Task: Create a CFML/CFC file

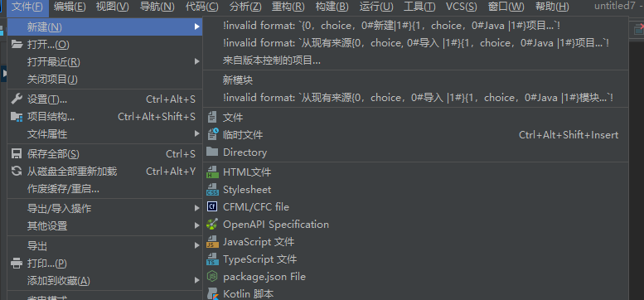Action: tap(415, 207)
